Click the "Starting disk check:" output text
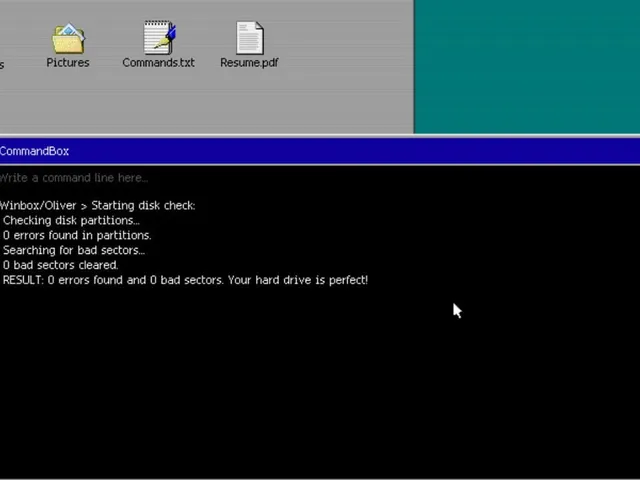 [x=143, y=205]
